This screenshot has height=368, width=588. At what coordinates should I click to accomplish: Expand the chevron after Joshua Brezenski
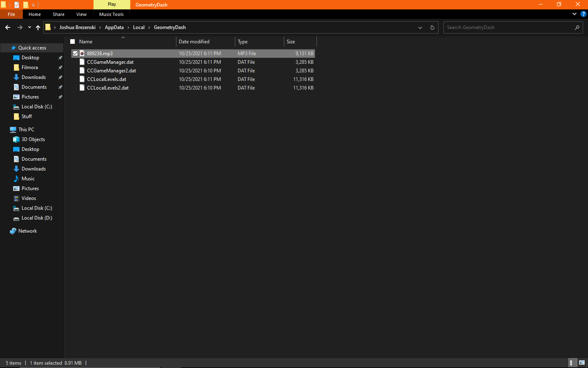pyautogui.click(x=100, y=27)
